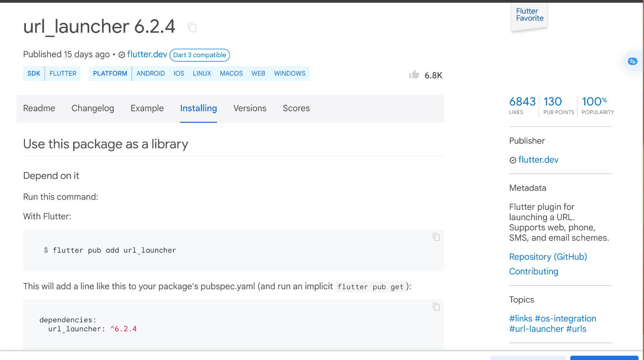The height and width of the screenshot is (360, 644).
Task: Click the thumbs-up like icon
Action: (x=414, y=74)
